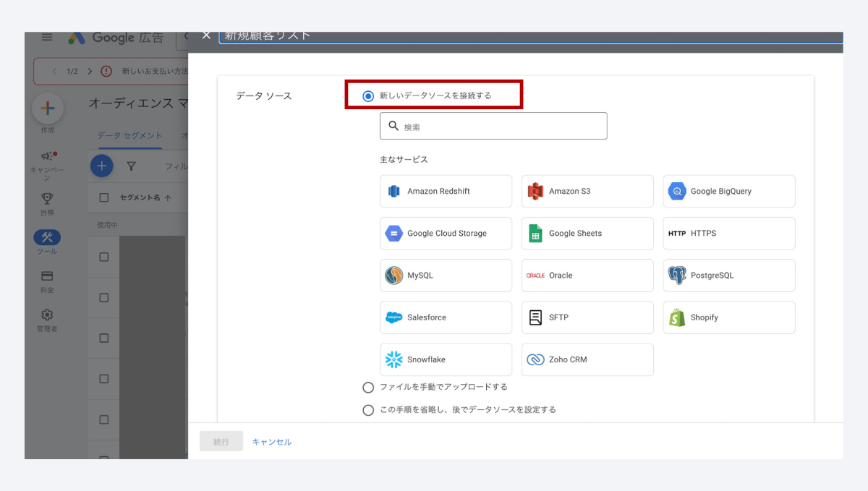
Task: Click the 続行 button
Action: [x=221, y=441]
